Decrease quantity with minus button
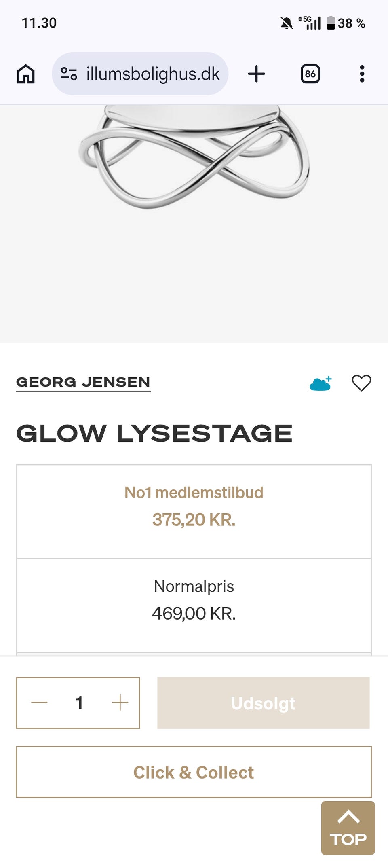The width and height of the screenshot is (388, 868). pyautogui.click(x=39, y=703)
